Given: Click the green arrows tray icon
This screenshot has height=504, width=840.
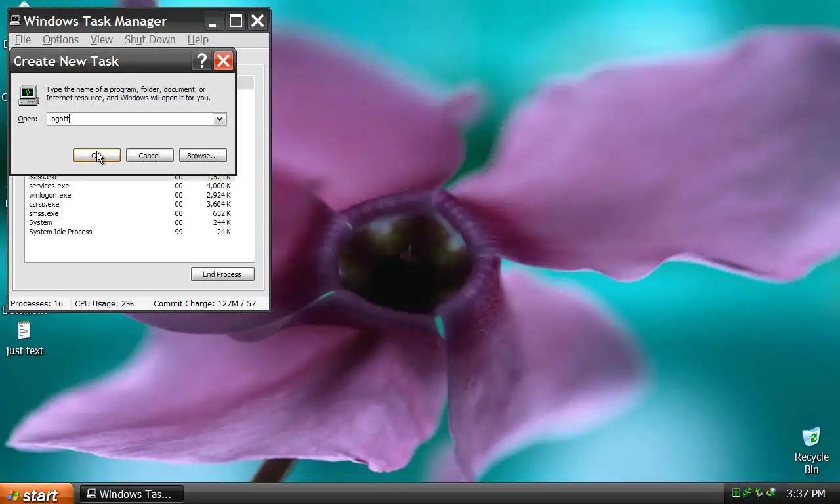Looking at the screenshot, I should 747,493.
